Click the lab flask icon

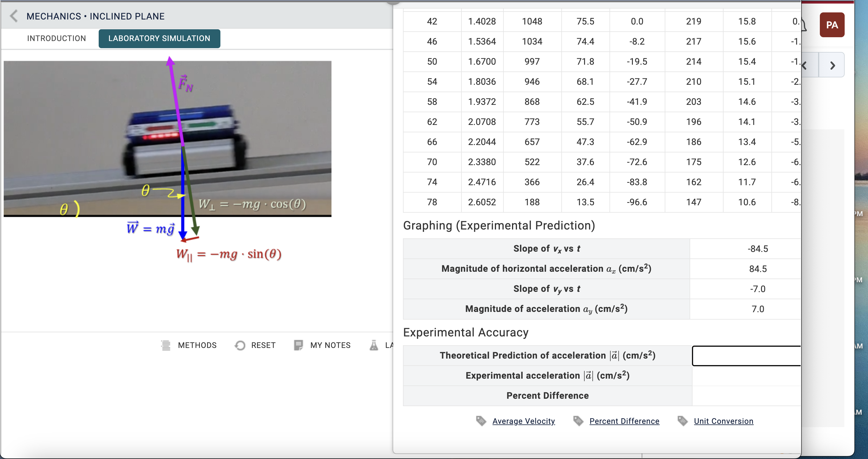point(374,345)
